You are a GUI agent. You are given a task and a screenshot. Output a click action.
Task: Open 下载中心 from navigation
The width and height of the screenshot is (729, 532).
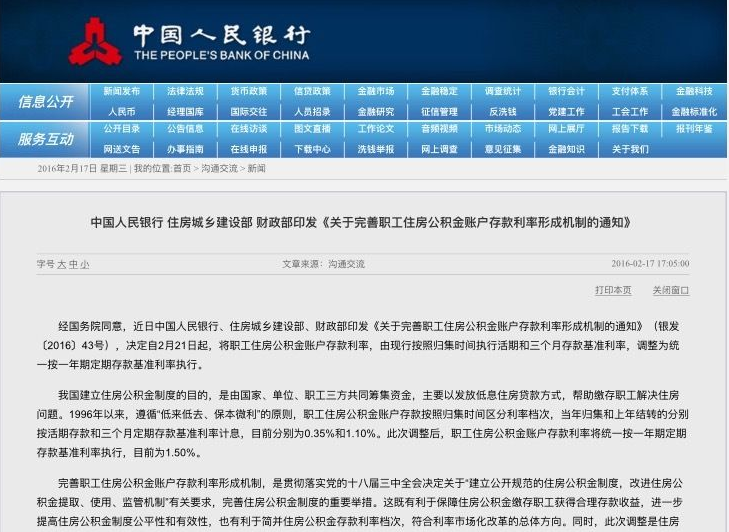[x=312, y=149]
